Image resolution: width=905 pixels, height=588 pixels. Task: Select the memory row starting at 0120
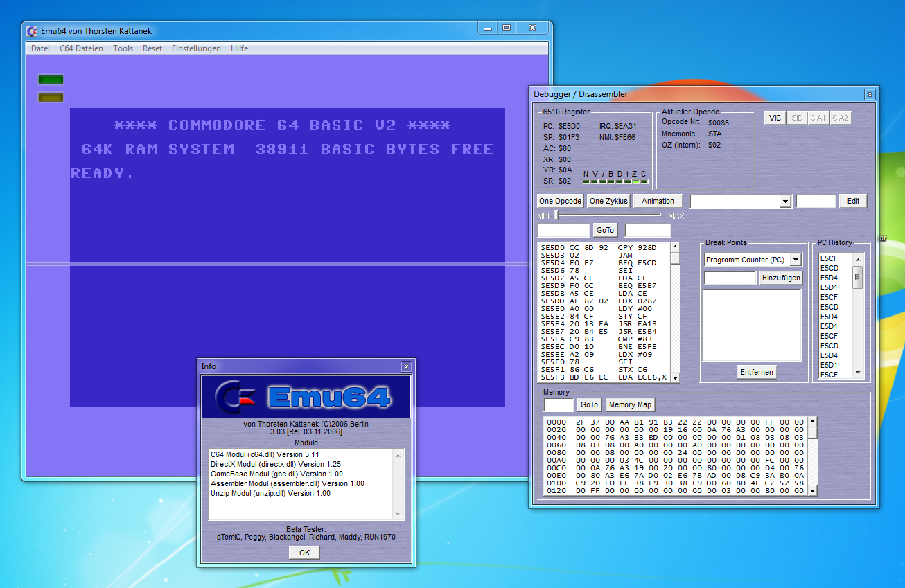[x=675, y=490]
